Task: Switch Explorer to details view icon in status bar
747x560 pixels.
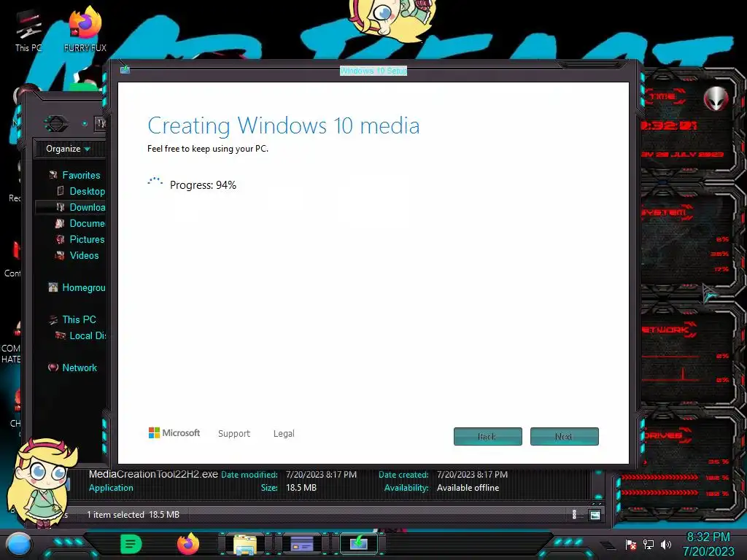Action: tap(575, 514)
